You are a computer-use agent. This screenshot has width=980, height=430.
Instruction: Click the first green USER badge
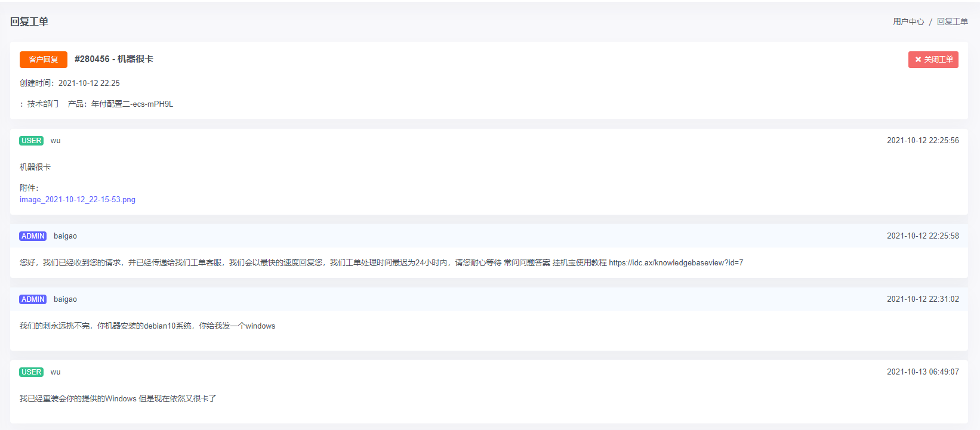[31, 141]
